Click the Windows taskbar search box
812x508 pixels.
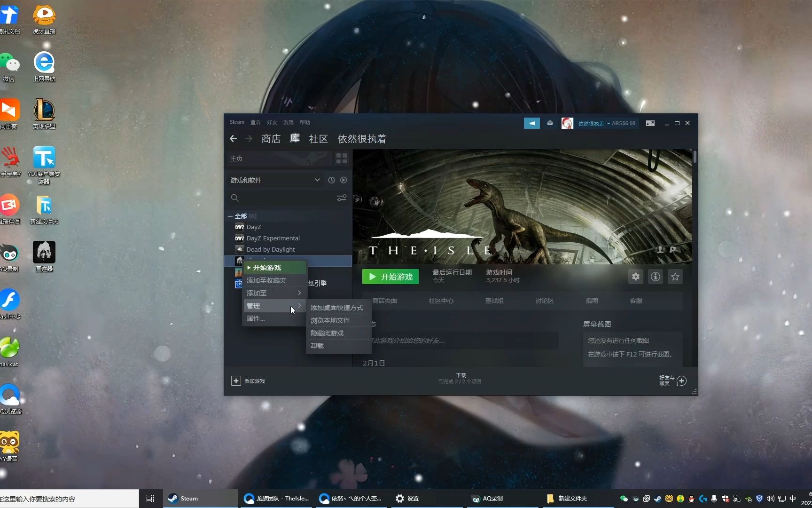pos(69,499)
